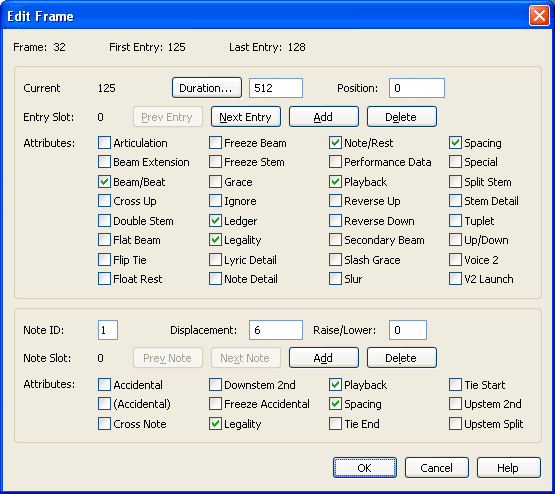Go to Next Entry
This screenshot has height=494, width=555.
point(246,117)
